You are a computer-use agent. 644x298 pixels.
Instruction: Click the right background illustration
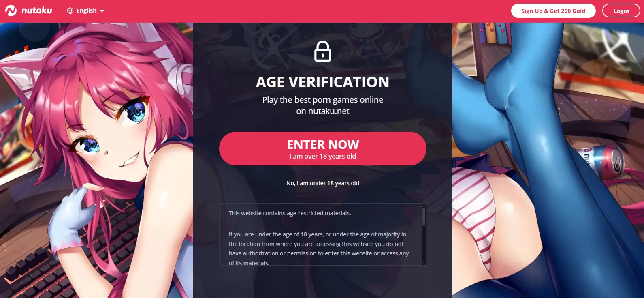click(548, 160)
